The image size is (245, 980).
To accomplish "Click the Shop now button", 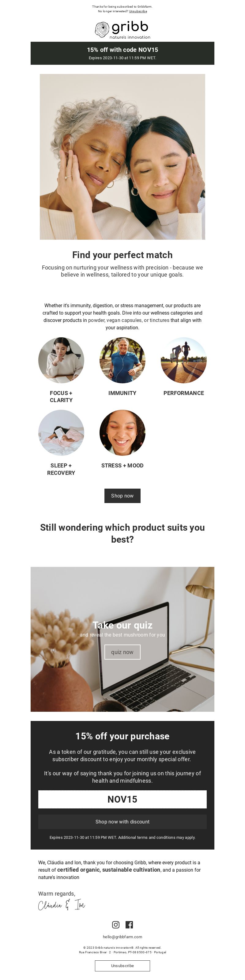I will coord(122,496).
